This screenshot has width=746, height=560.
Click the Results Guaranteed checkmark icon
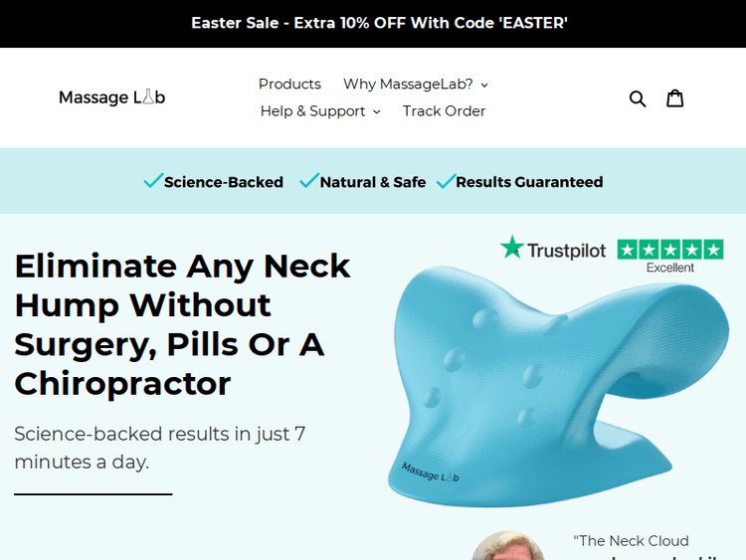click(x=447, y=181)
